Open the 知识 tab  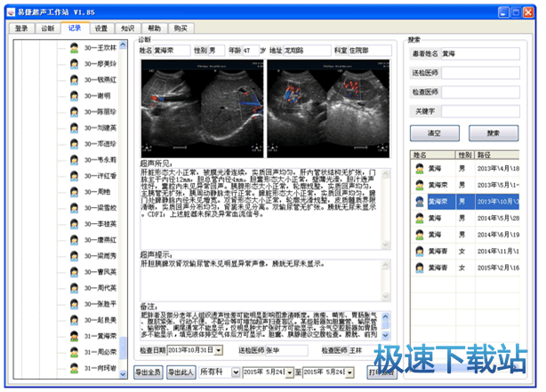127,28
